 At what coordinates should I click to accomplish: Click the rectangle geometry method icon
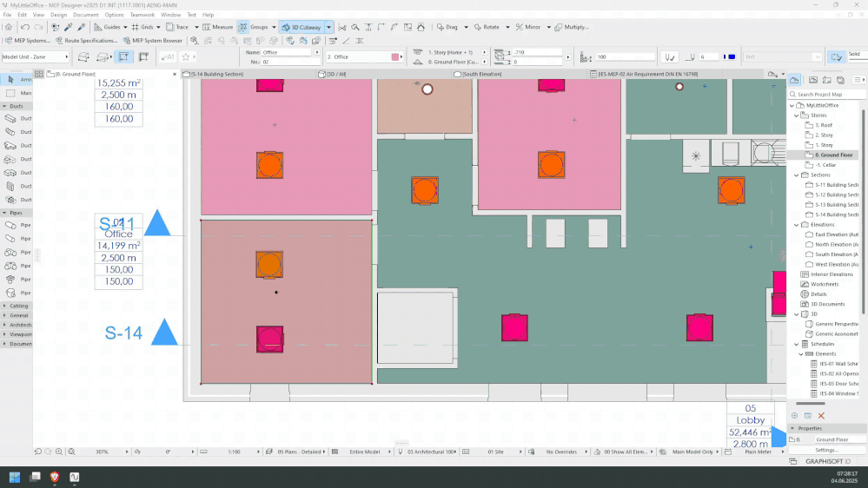tap(123, 56)
